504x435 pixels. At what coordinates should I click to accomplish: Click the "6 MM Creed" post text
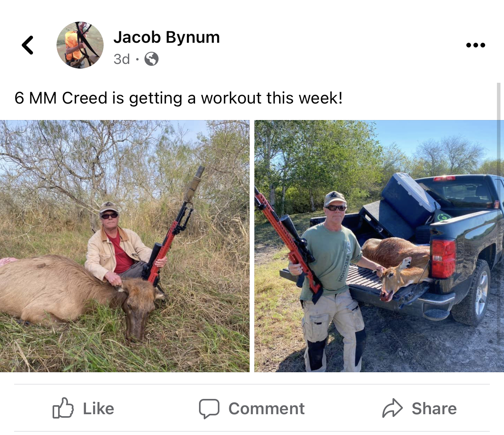[x=178, y=98]
